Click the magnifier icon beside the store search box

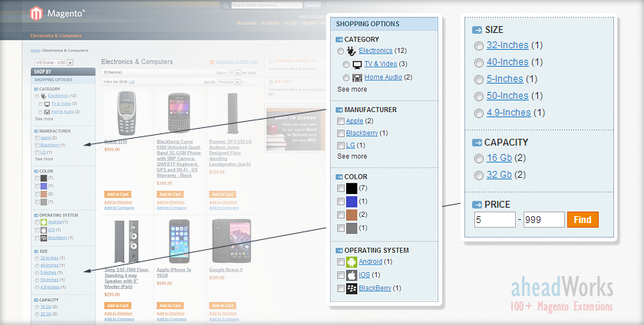pos(226,5)
